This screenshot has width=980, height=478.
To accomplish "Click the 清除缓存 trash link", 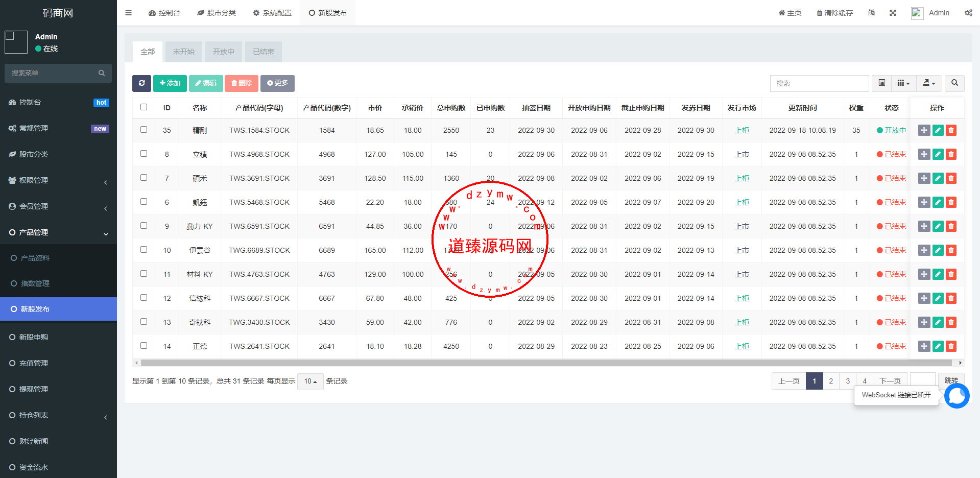I will coord(834,13).
